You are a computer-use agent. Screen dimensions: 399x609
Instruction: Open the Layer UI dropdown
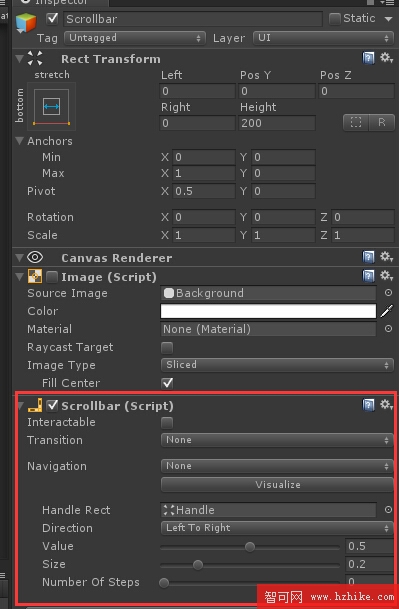pos(323,38)
